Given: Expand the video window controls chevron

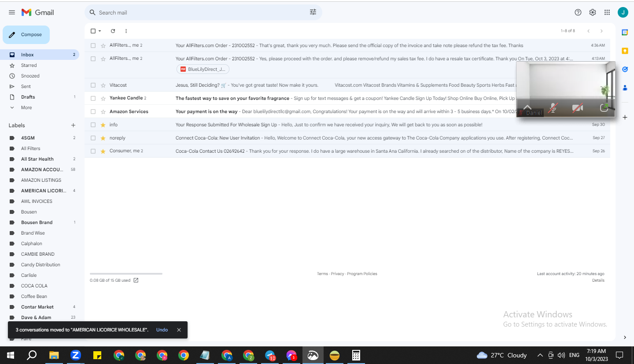Looking at the screenshot, I should tap(527, 107).
